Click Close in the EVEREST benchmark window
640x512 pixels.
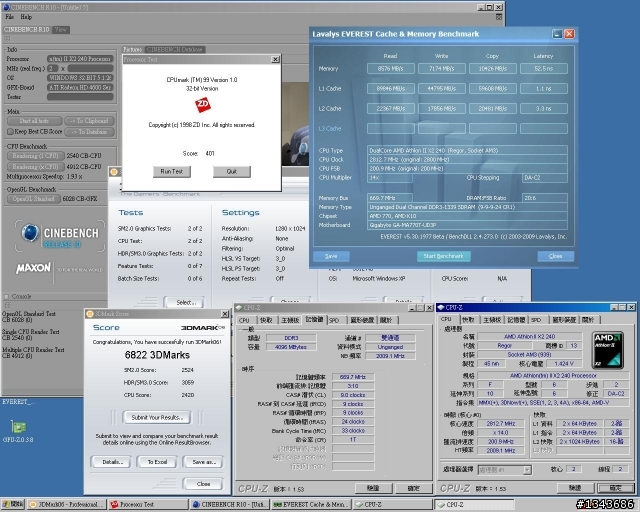(556, 256)
